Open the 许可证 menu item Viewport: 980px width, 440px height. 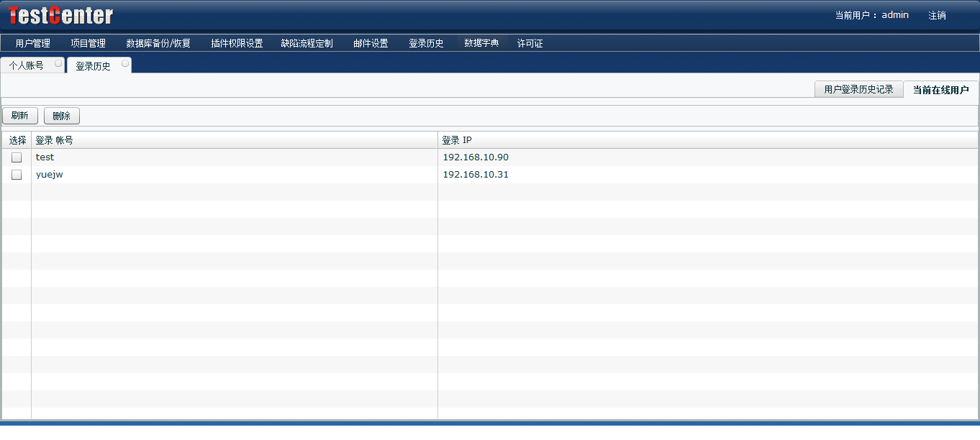[x=530, y=43]
